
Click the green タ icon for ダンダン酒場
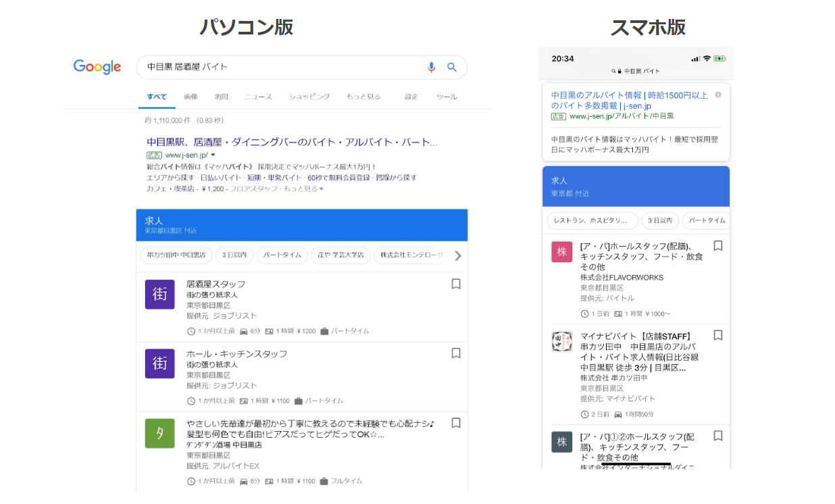pyautogui.click(x=159, y=433)
